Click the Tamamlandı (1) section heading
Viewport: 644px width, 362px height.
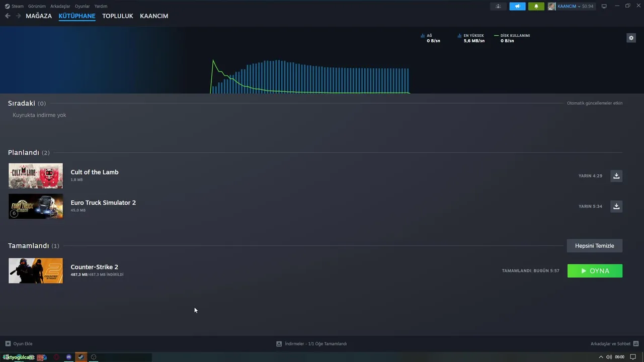(33, 246)
